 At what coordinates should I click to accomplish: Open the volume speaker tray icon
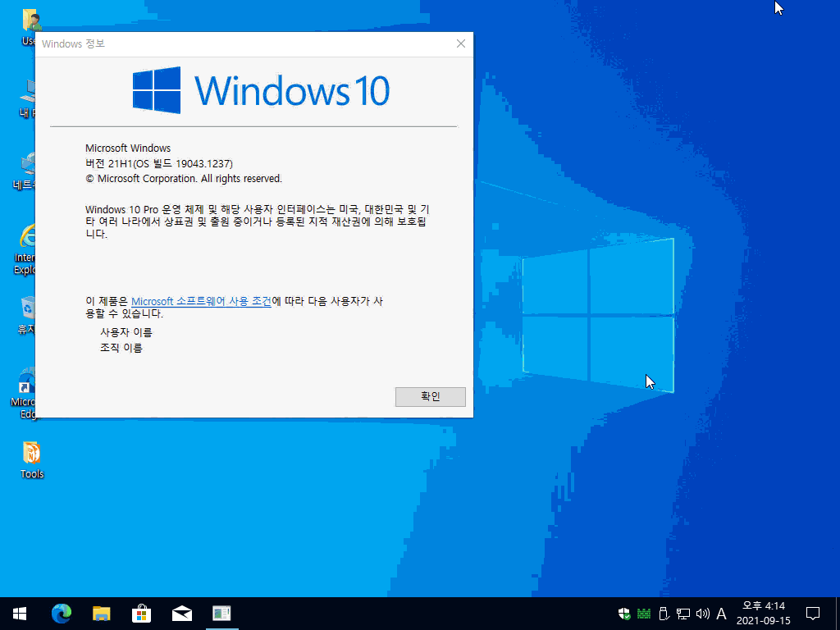point(702,614)
